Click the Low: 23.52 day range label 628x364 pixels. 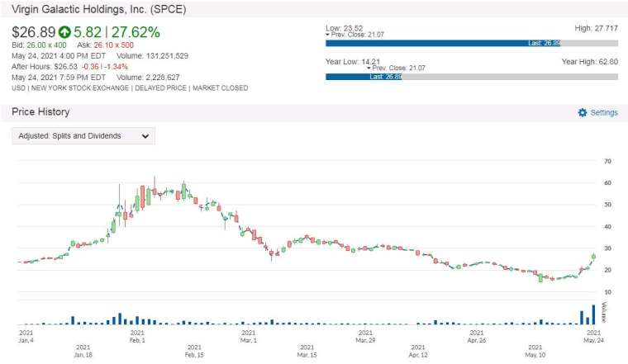(x=344, y=27)
